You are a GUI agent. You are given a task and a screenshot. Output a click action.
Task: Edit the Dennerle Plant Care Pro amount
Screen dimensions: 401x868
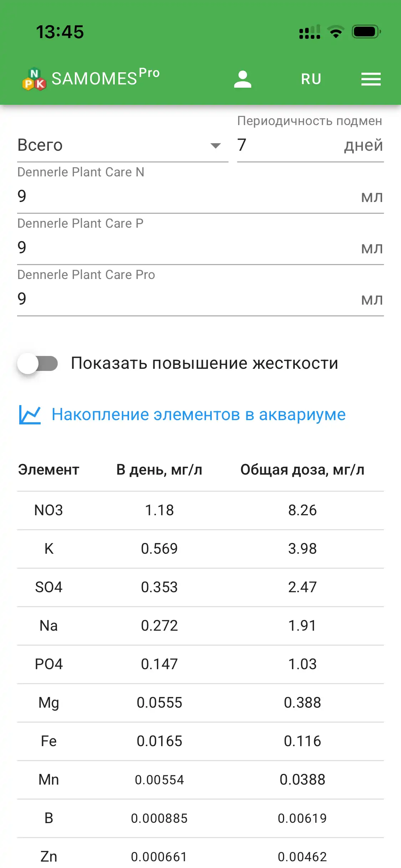[x=185, y=299]
